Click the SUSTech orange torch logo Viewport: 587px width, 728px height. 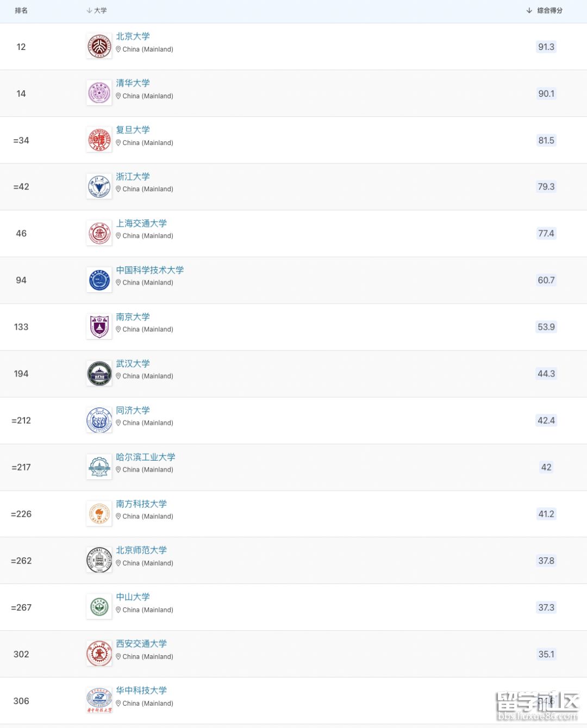point(99,514)
